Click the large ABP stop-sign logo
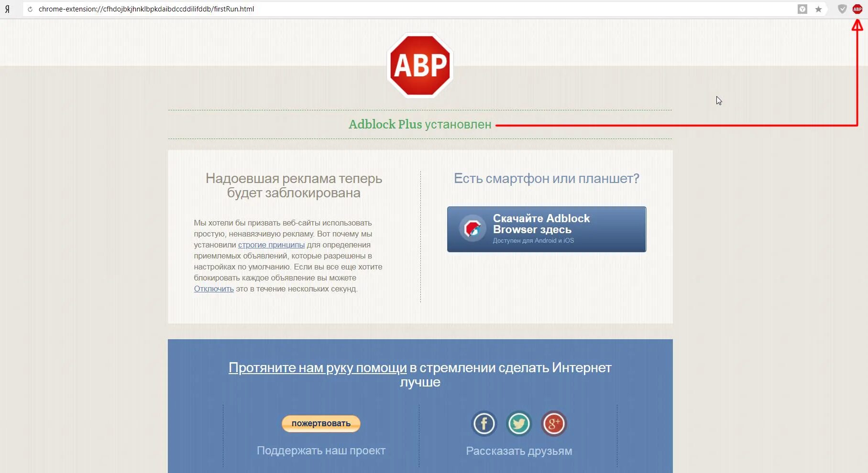Image resolution: width=868 pixels, height=473 pixels. coord(420,65)
